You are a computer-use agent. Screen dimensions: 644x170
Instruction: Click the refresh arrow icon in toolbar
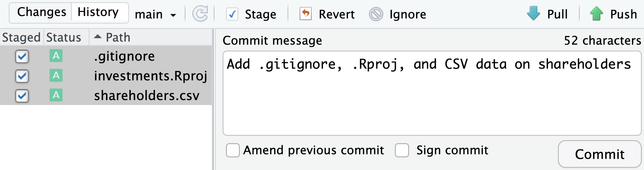[x=200, y=14]
